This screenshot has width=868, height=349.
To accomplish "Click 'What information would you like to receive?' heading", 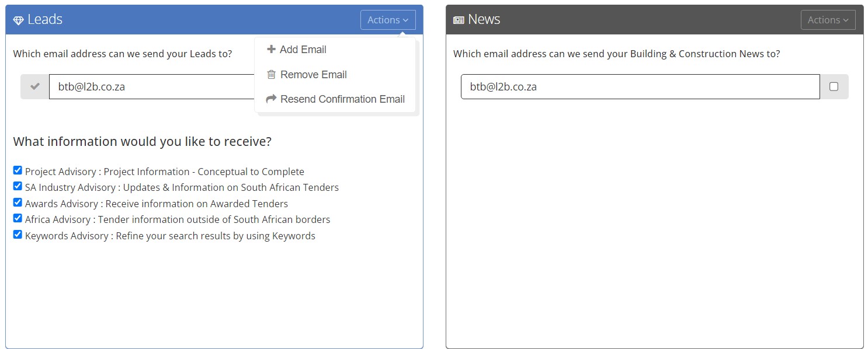I will click(x=143, y=142).
